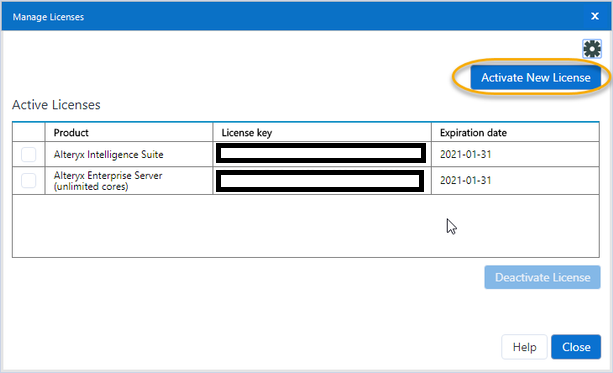Click the blue Close button
The width and height of the screenshot is (613, 373).
point(576,347)
